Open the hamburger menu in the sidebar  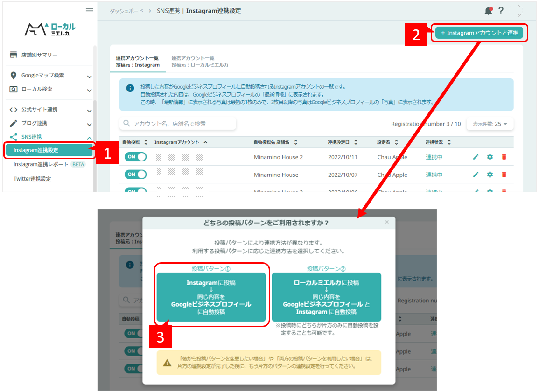(89, 9)
